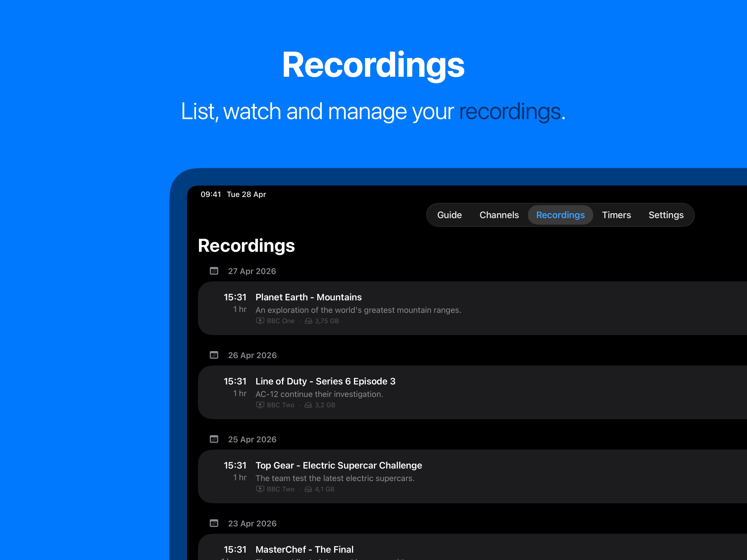Click calendar icon beside 23 Apr 2026

click(x=214, y=523)
